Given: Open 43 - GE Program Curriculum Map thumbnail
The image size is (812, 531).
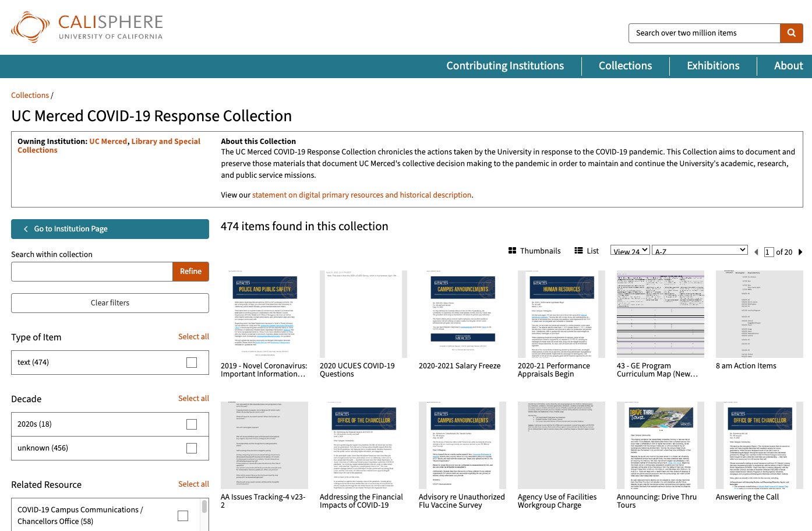Looking at the screenshot, I should point(661,314).
